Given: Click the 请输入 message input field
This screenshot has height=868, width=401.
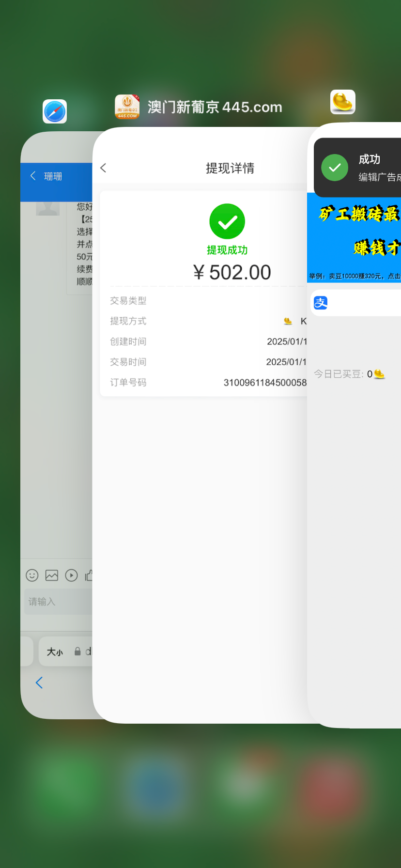Looking at the screenshot, I should (58, 602).
